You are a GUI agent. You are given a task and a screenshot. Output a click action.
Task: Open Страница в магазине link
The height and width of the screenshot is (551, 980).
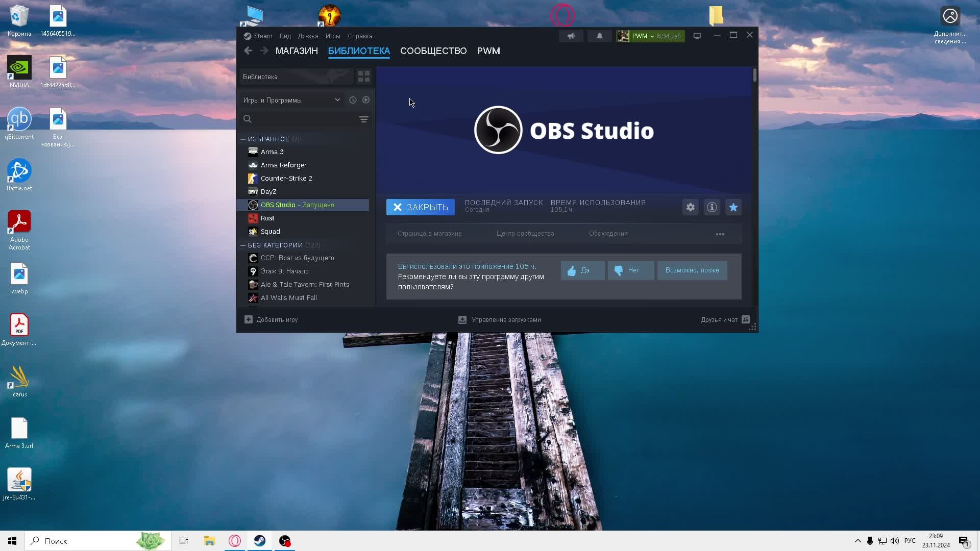coord(429,234)
